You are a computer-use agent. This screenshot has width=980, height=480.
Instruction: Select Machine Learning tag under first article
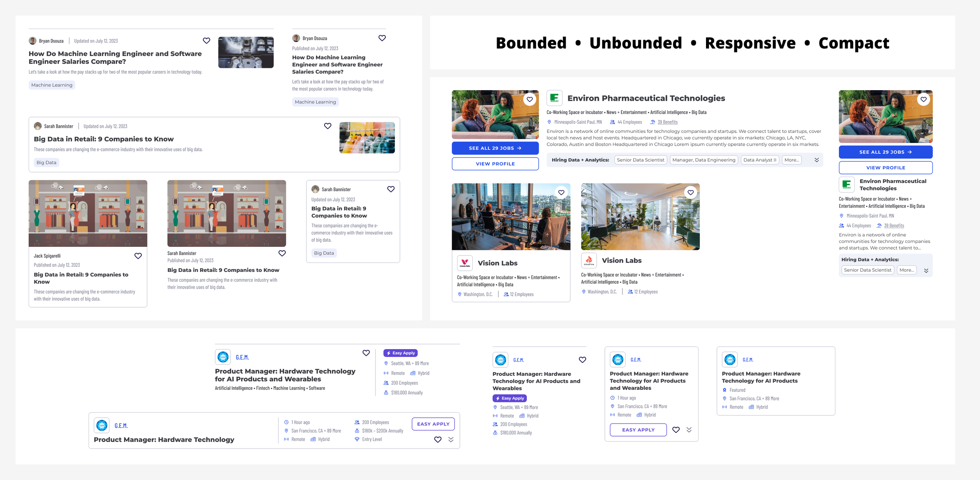[52, 85]
